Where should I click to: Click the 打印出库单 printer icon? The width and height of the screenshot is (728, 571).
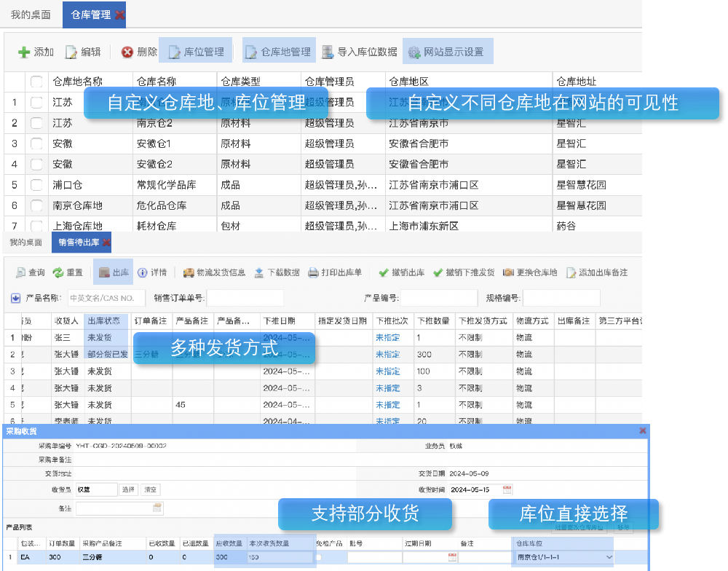coord(313,272)
